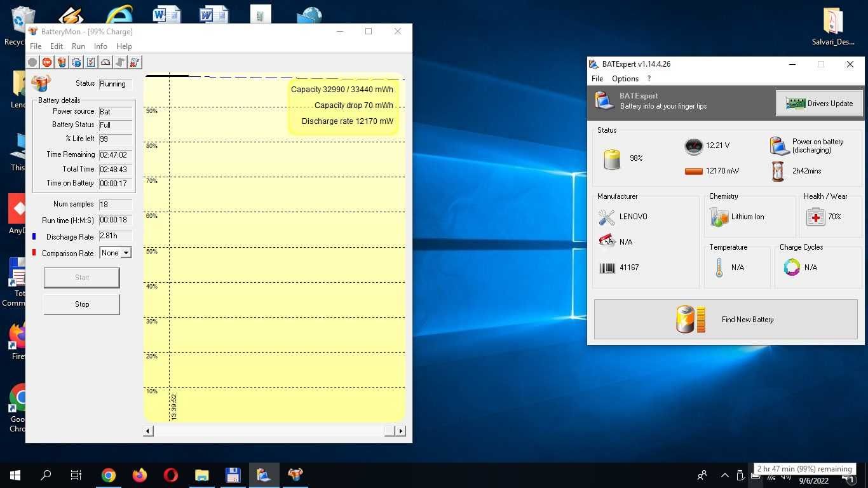Screen dimensions: 868x488
Task: Open BATExpert Options menu
Action: click(x=625, y=79)
